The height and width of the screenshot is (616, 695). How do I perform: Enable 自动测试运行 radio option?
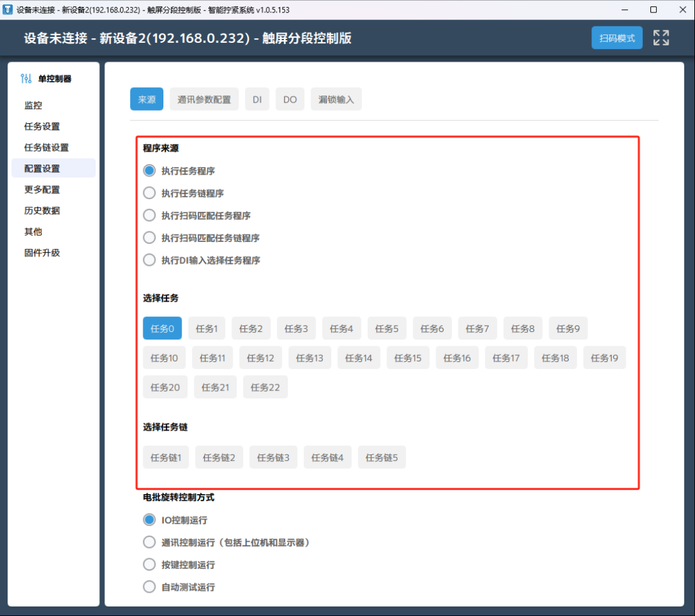pos(150,586)
